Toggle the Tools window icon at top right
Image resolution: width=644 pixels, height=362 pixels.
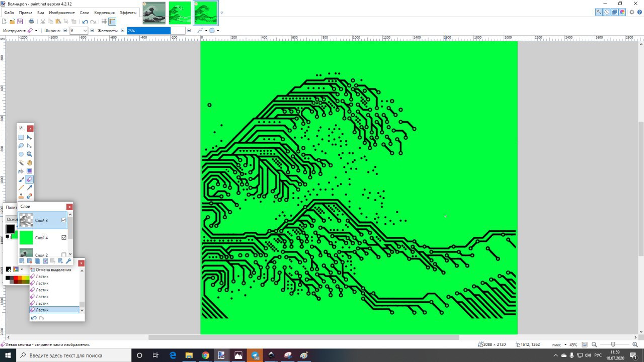coord(599,12)
